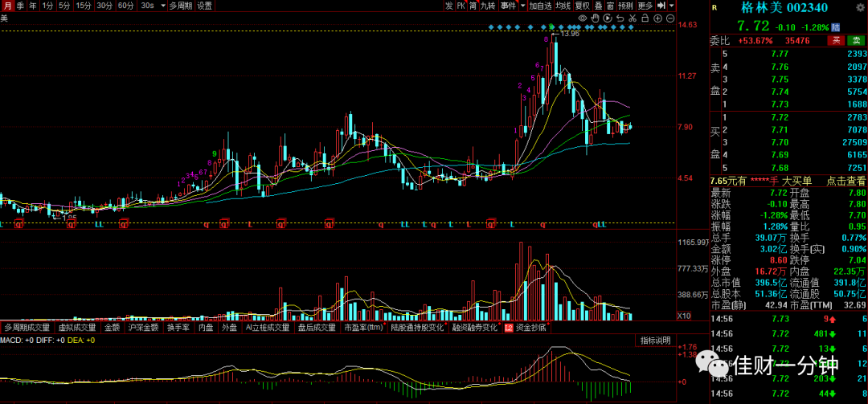Click the undo arrow icon above the chart
This screenshot has height=404, width=868.
[620, 18]
